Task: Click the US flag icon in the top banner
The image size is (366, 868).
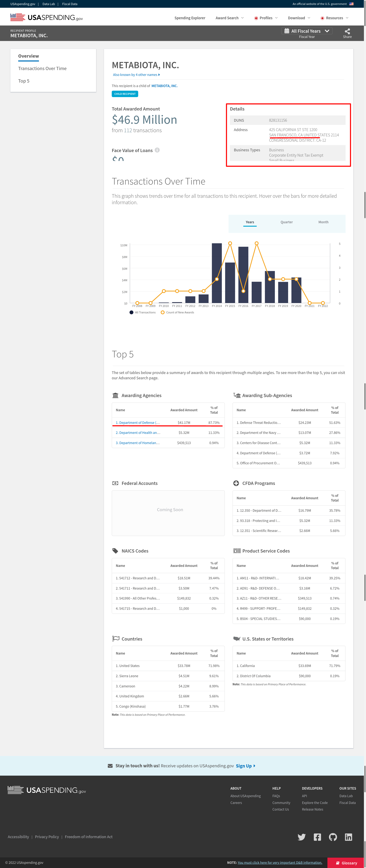Action: click(351, 4)
